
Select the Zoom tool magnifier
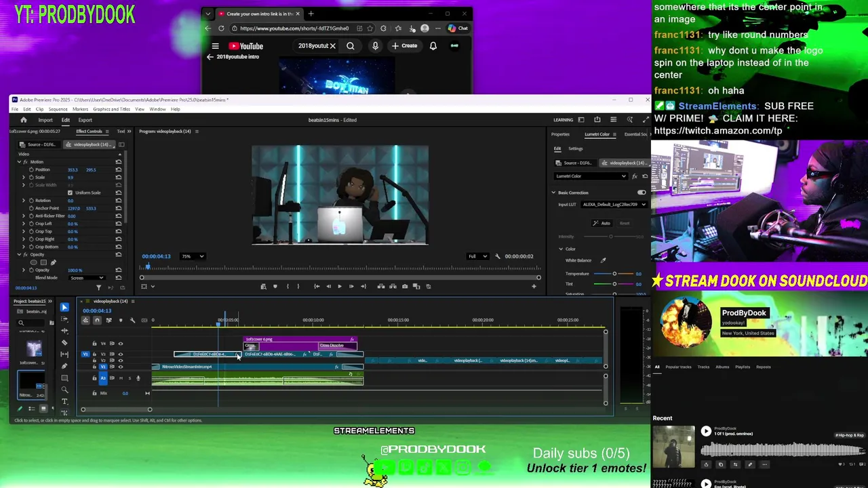click(x=64, y=390)
